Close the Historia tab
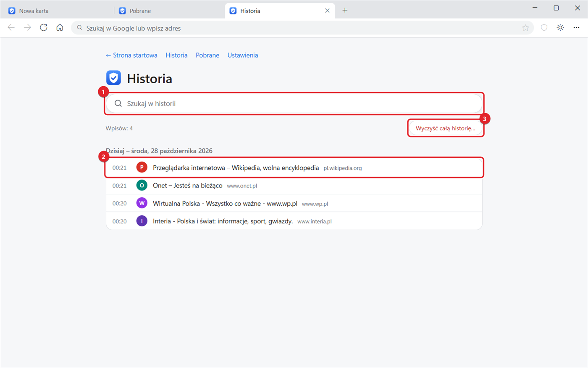The height and width of the screenshot is (368, 588). [x=327, y=11]
